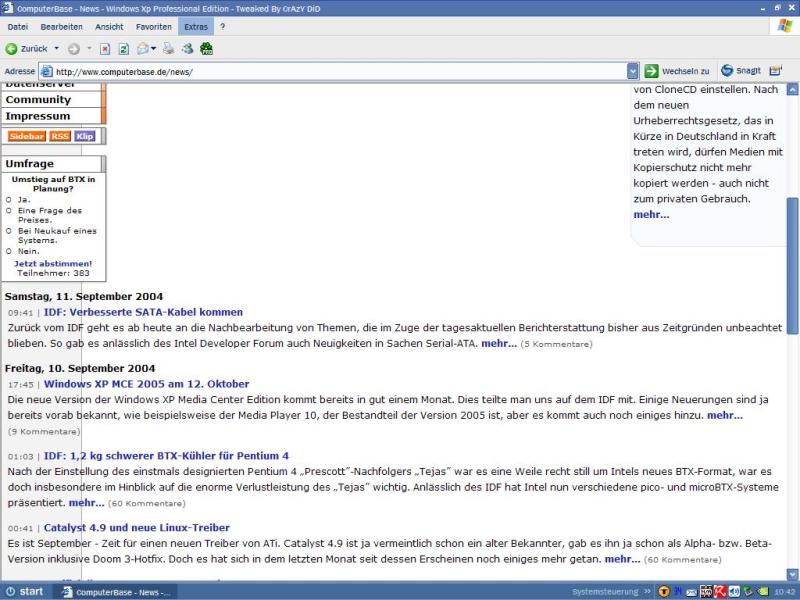Open Impressum in the site sidebar

coord(38,116)
